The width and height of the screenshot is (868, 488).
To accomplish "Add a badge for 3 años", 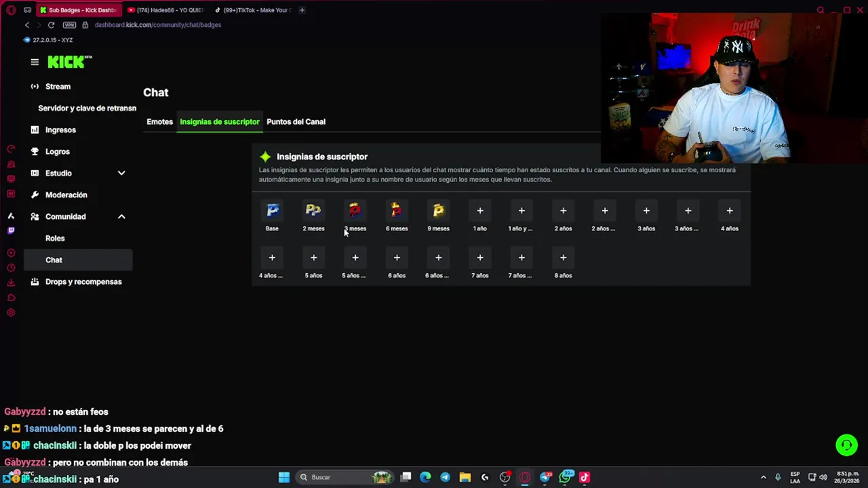I will 646,211.
